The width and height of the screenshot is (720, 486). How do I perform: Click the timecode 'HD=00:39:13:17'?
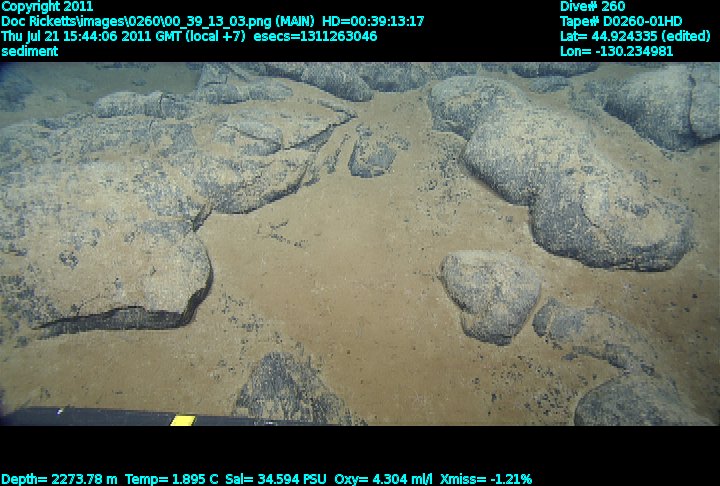pyautogui.click(x=373, y=22)
